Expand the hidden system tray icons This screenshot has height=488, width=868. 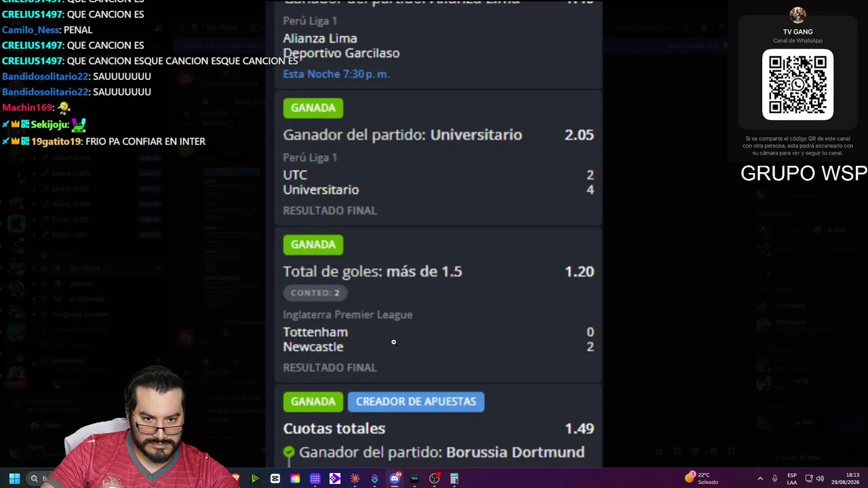click(x=760, y=479)
